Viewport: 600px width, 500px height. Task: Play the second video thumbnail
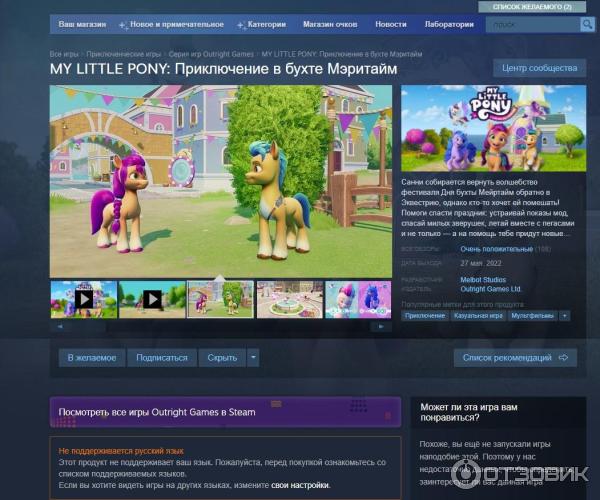[x=152, y=300]
